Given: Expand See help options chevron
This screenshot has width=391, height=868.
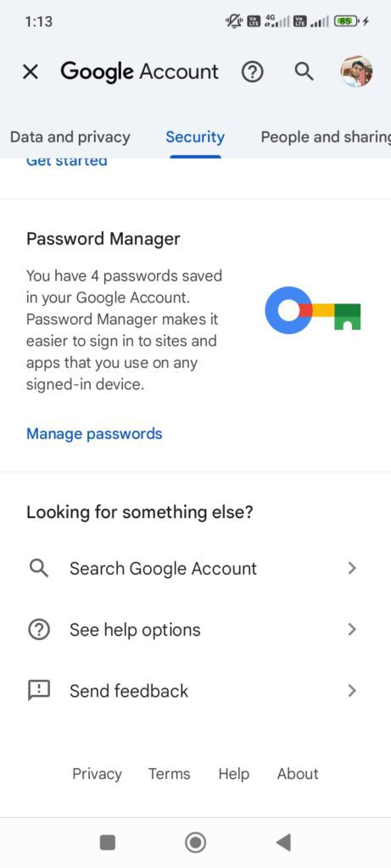Looking at the screenshot, I should point(352,630).
